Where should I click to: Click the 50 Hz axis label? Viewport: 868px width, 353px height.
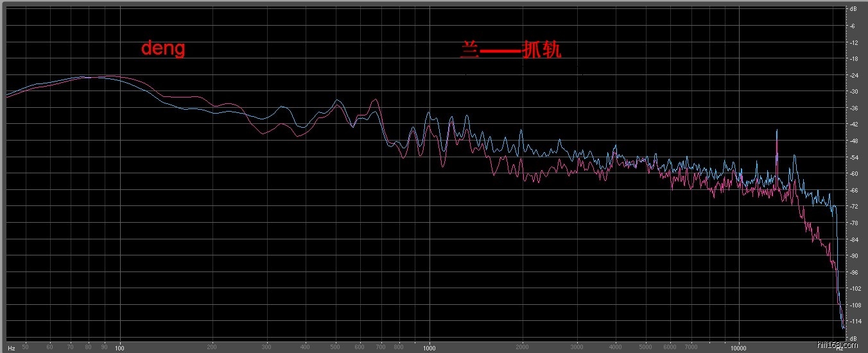pyautogui.click(x=25, y=346)
